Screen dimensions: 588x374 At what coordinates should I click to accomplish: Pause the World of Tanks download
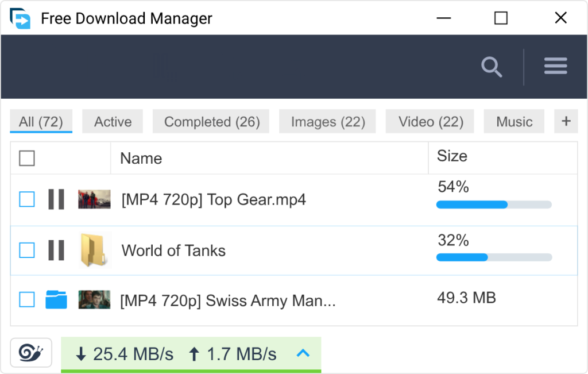56,250
